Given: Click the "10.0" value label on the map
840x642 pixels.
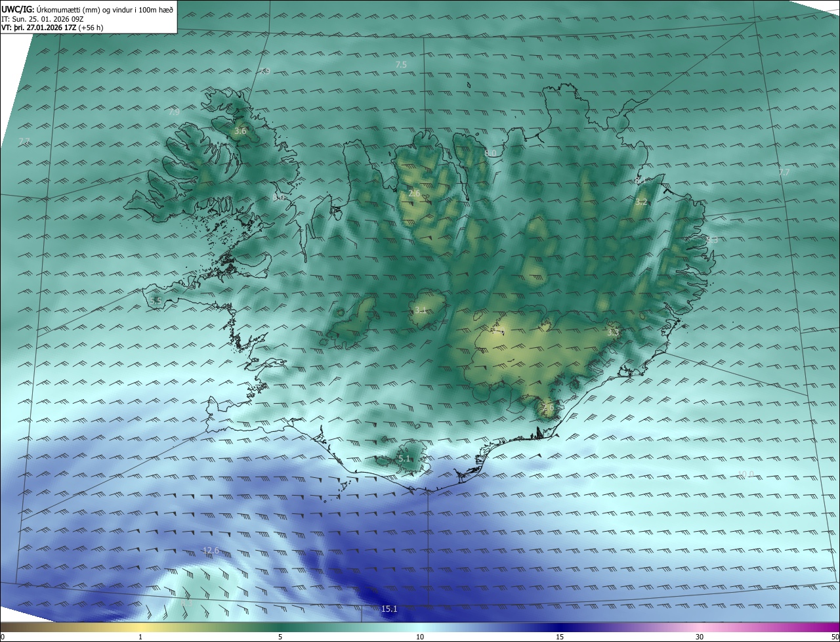Looking at the screenshot, I should [x=745, y=474].
